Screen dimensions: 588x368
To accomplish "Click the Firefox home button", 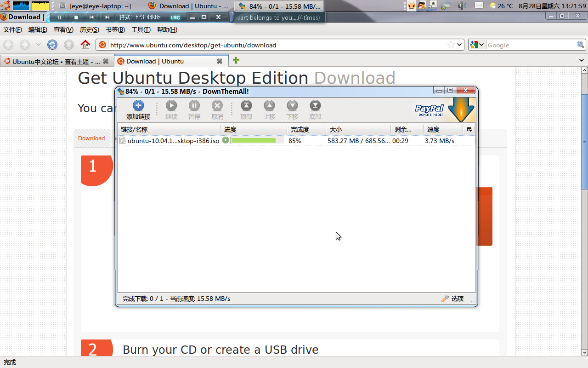I will click(x=85, y=45).
